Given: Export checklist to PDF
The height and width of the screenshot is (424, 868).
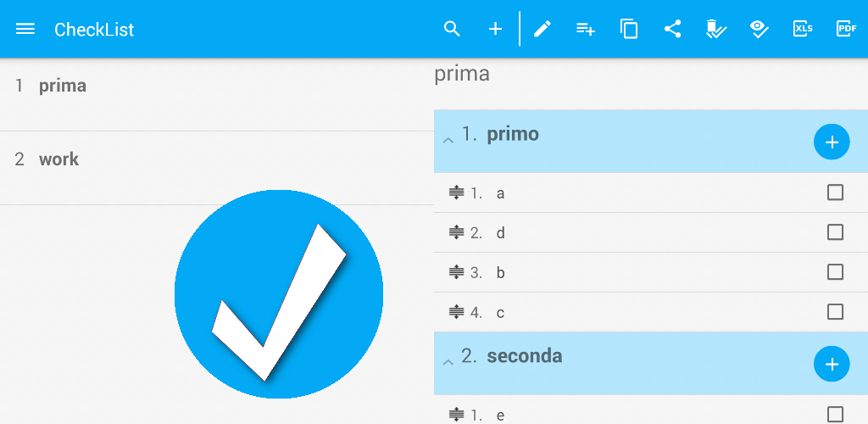Looking at the screenshot, I should coord(846,29).
